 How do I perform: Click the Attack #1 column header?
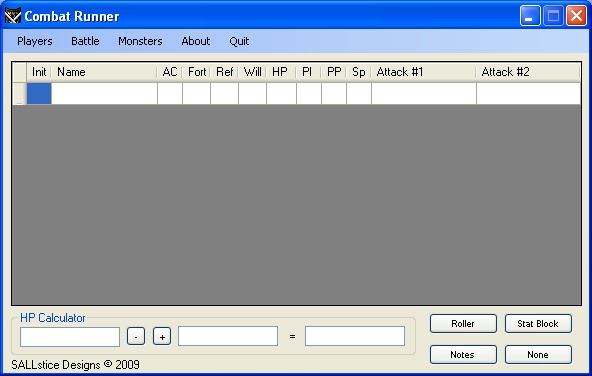pyautogui.click(x=424, y=72)
